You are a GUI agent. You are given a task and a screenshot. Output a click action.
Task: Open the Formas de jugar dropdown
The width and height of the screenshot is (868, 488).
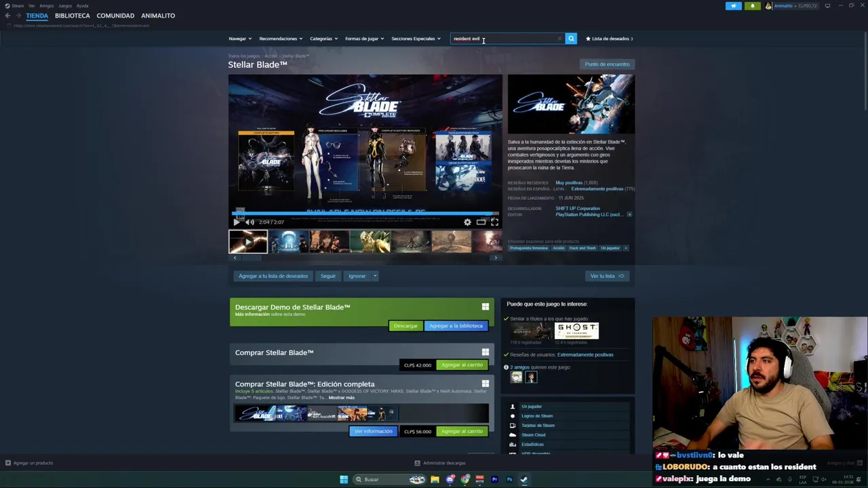click(364, 39)
